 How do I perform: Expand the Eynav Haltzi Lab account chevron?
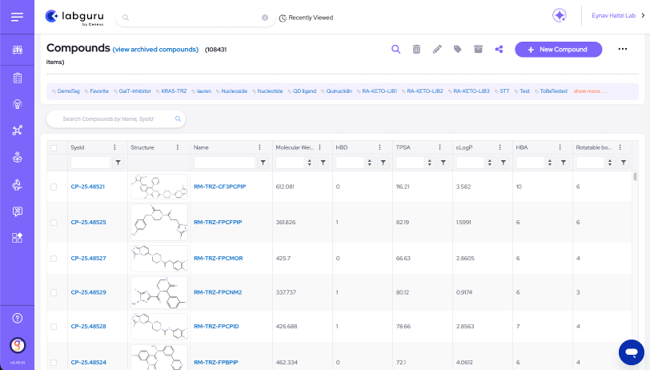click(643, 16)
